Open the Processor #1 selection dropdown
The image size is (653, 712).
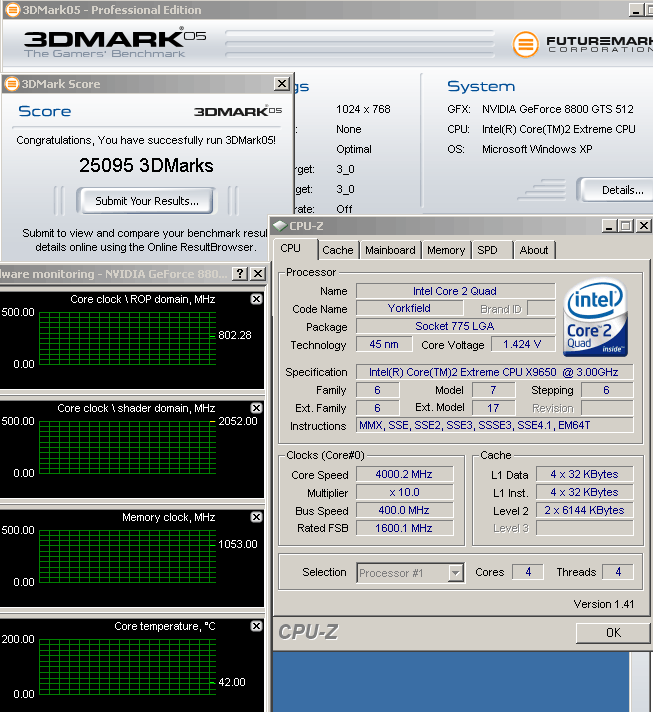(x=455, y=573)
